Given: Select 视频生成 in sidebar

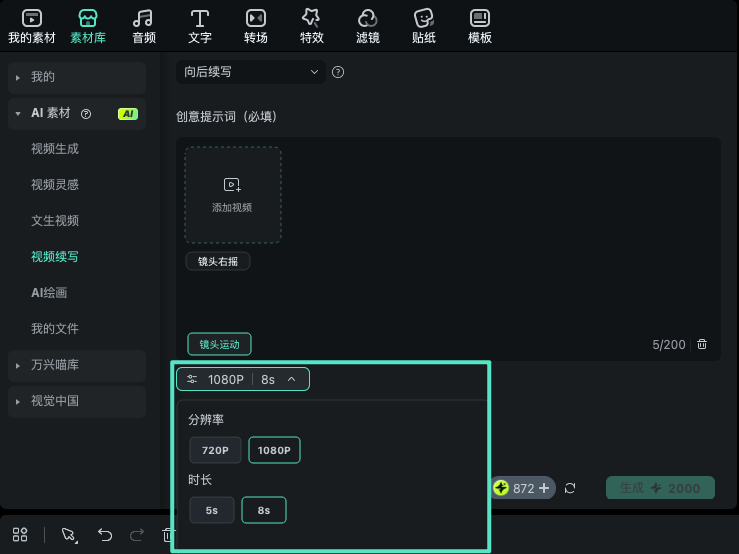Looking at the screenshot, I should point(55,149).
